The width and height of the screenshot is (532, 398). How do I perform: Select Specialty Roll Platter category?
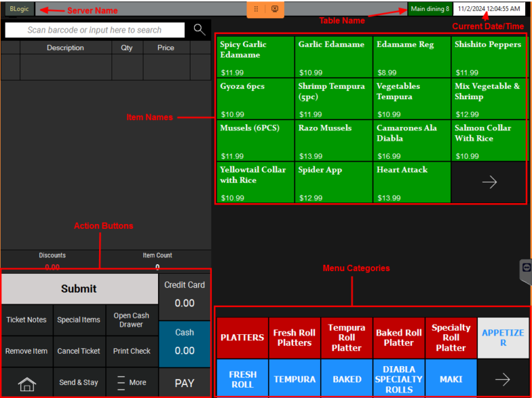451,338
